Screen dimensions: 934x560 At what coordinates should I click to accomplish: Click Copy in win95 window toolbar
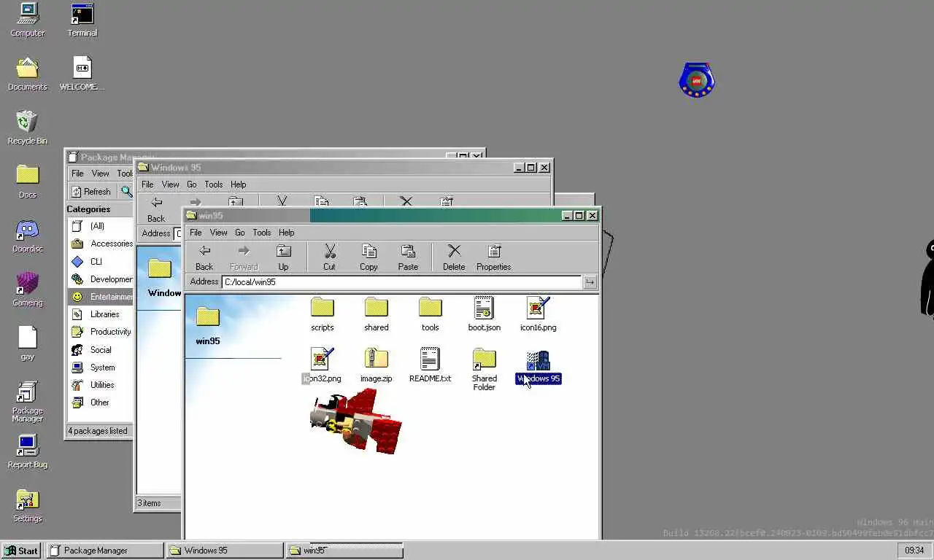(368, 257)
